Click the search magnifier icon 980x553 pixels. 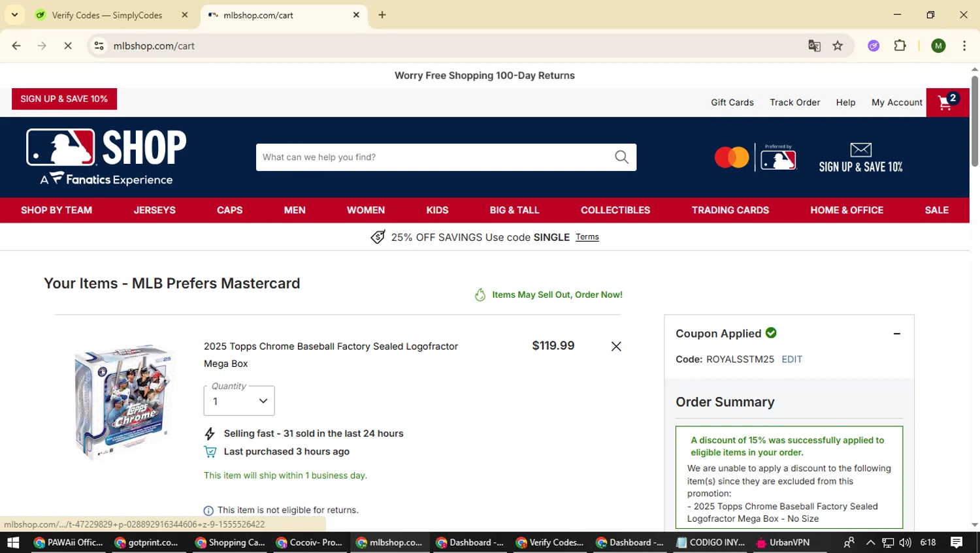(x=621, y=157)
